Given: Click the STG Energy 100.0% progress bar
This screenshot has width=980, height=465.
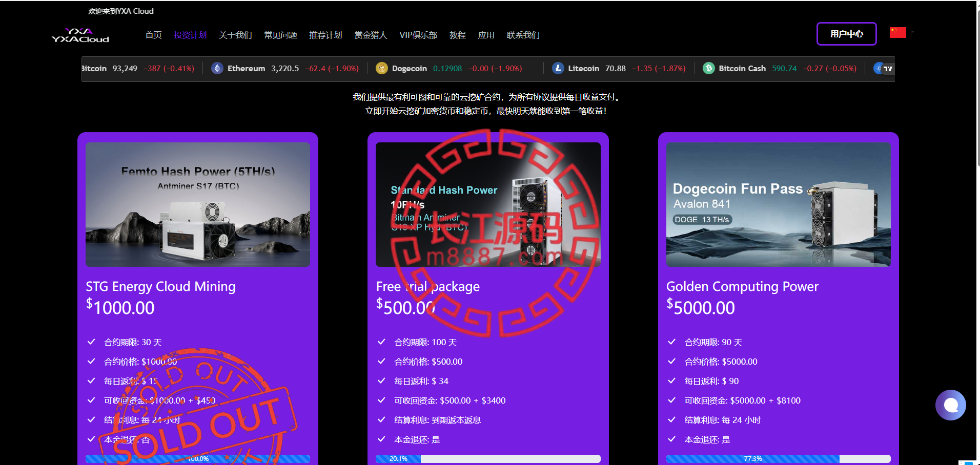Looking at the screenshot, I should tap(198, 459).
